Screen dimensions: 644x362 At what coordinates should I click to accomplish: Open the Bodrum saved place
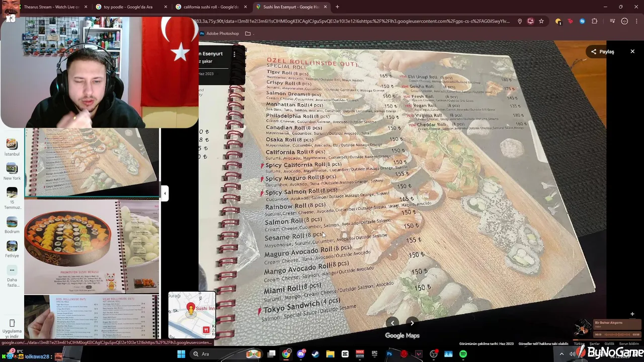(x=12, y=225)
